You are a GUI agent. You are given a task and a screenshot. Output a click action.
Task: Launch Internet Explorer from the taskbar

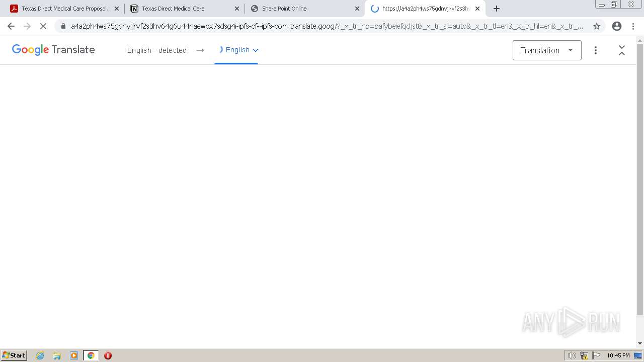point(40,355)
